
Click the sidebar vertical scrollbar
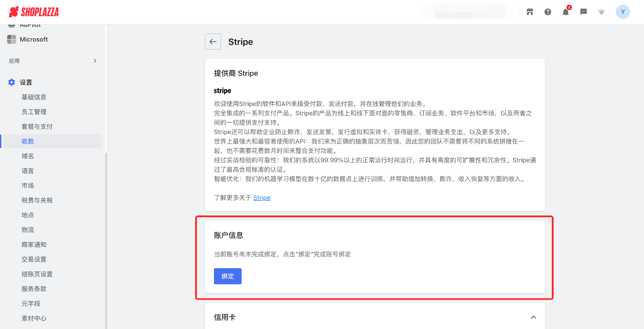coord(106,241)
